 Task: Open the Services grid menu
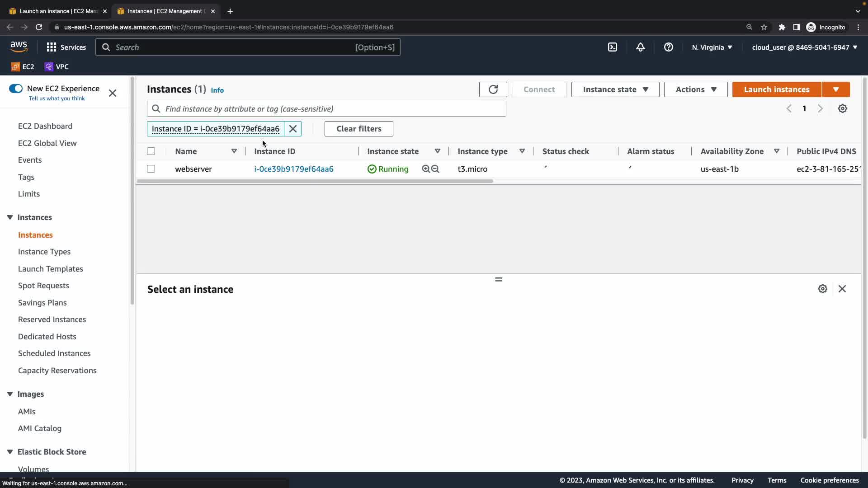click(52, 47)
